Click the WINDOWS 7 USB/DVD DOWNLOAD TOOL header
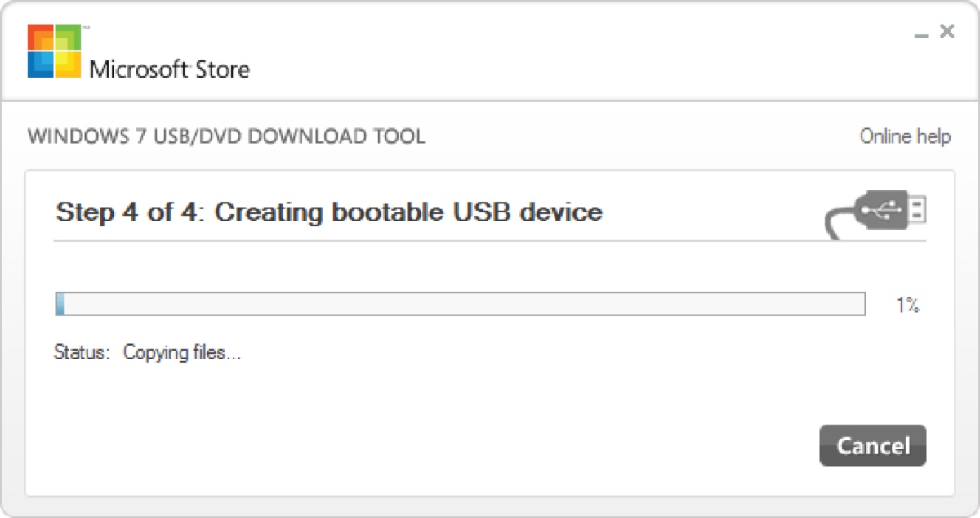 pyautogui.click(x=225, y=136)
